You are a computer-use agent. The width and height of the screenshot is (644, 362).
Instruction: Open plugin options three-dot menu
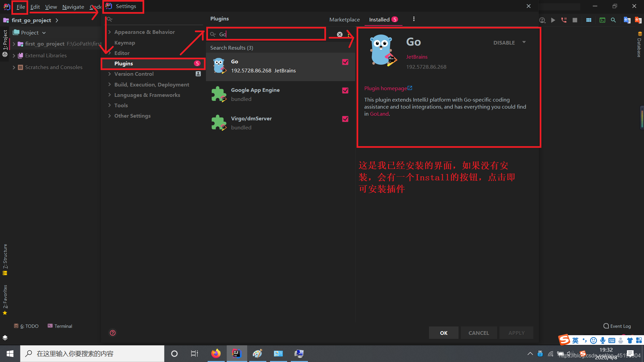414,19
